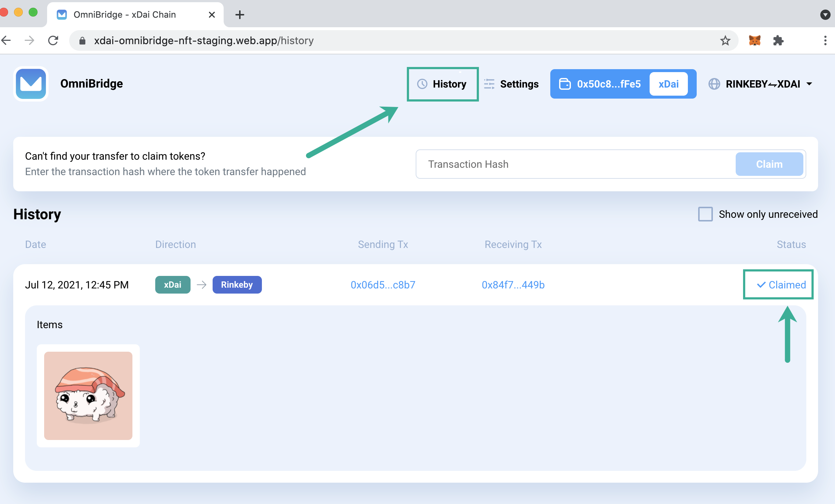
Task: Click the browser back arrow
Action: (x=7, y=40)
